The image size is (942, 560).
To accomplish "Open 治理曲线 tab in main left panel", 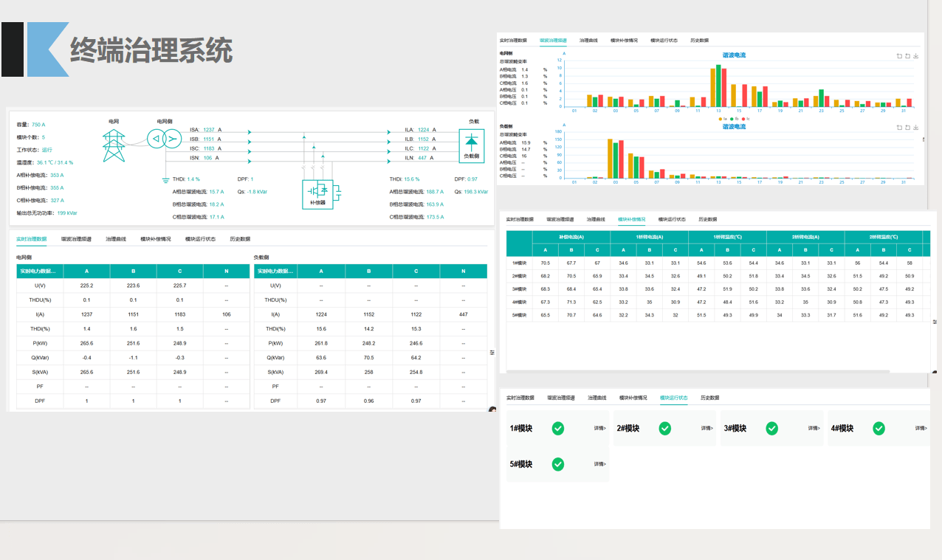I will point(116,239).
